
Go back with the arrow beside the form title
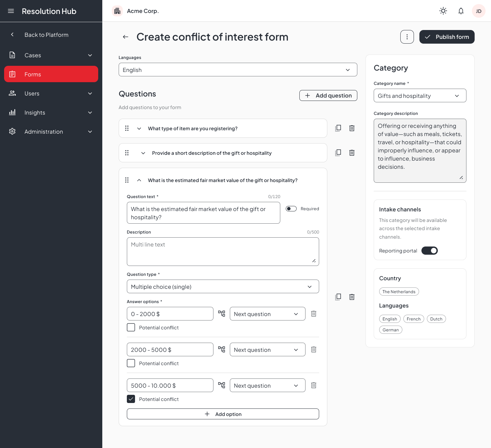[125, 37]
